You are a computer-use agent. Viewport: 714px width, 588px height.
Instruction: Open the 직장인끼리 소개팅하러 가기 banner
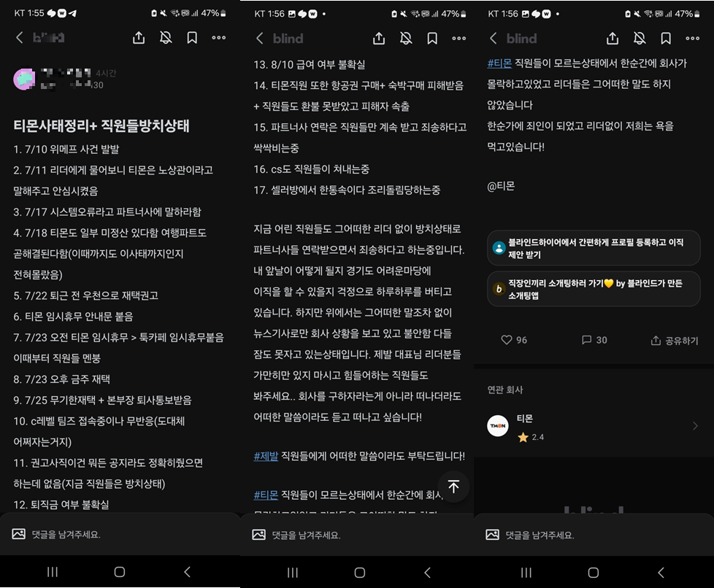594,289
